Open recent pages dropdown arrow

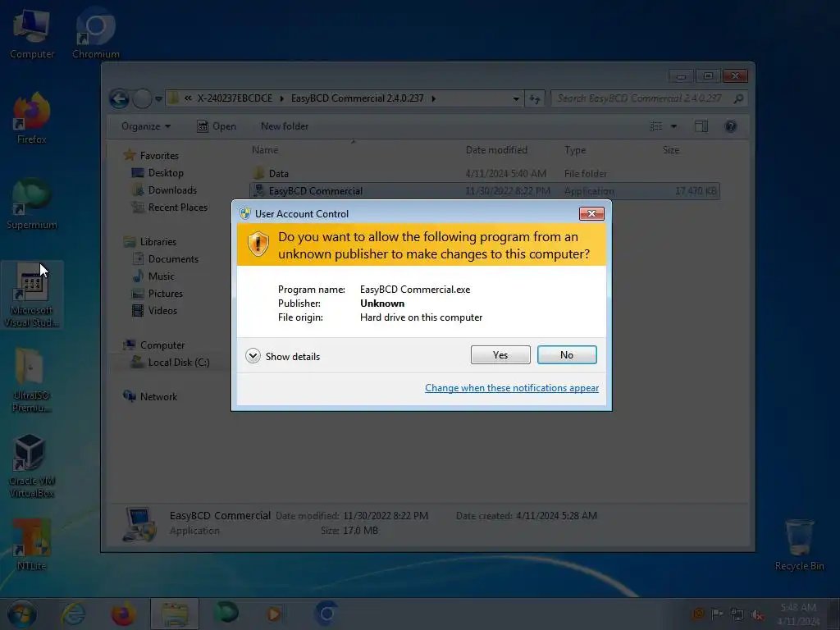pos(158,98)
